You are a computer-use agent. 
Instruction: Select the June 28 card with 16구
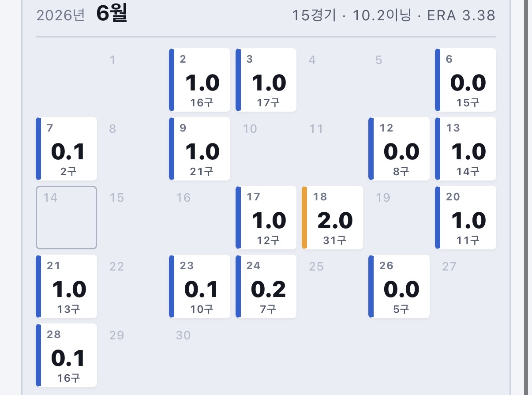[66, 355]
